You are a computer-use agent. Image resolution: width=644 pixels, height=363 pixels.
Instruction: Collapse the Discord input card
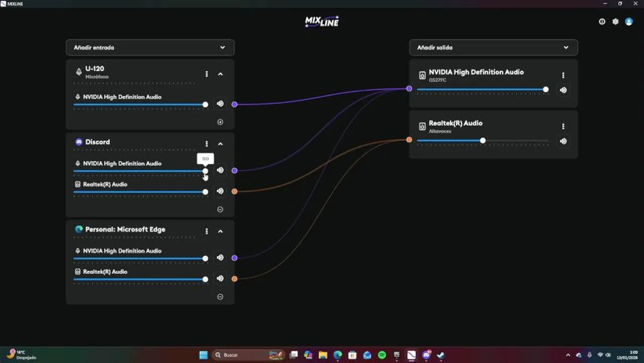click(x=220, y=144)
